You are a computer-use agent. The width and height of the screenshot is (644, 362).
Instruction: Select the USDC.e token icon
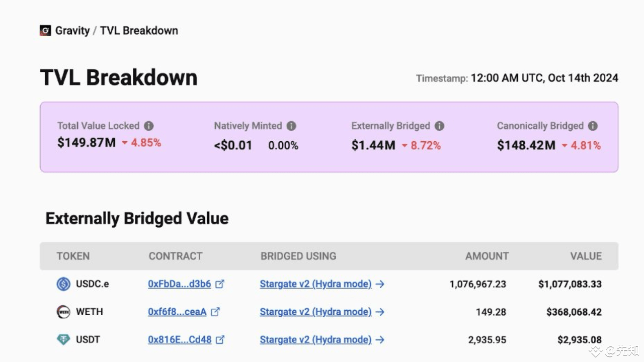(63, 284)
